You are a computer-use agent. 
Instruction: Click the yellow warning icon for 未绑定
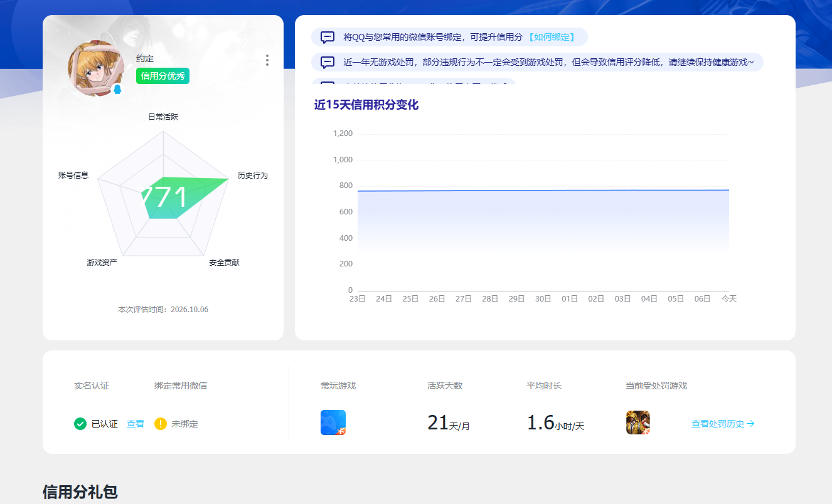pyautogui.click(x=161, y=424)
